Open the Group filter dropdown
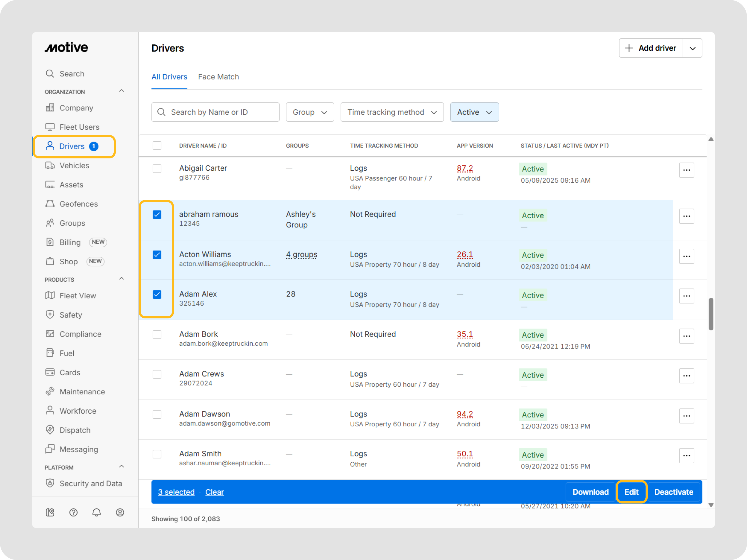Screen dimensions: 747x560 pos(309,112)
